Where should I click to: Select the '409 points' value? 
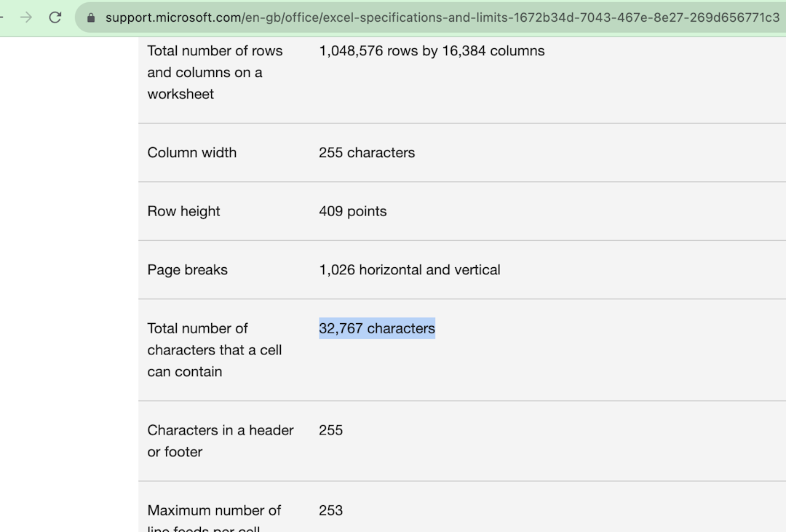coord(353,211)
